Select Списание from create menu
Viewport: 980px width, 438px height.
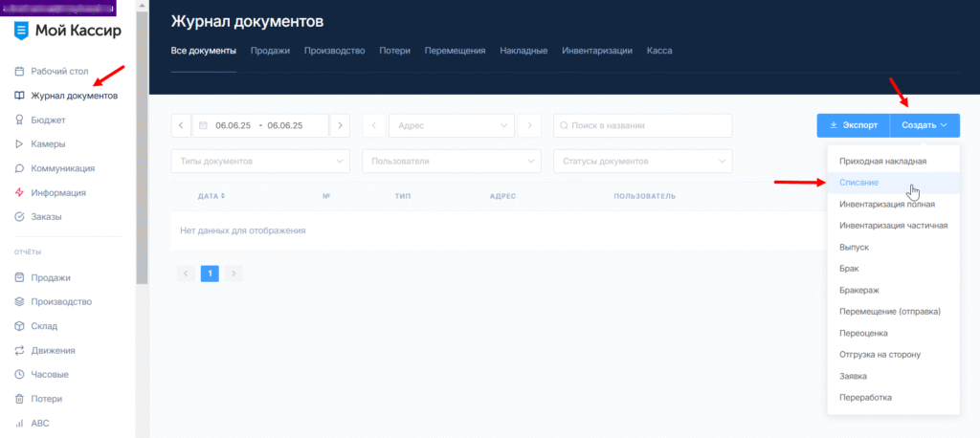[x=893, y=183]
